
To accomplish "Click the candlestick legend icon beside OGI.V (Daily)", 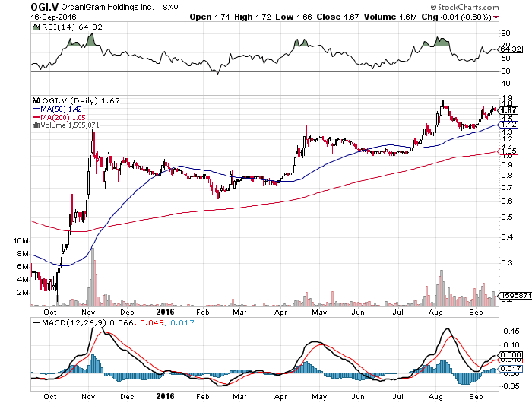I will (x=36, y=100).
